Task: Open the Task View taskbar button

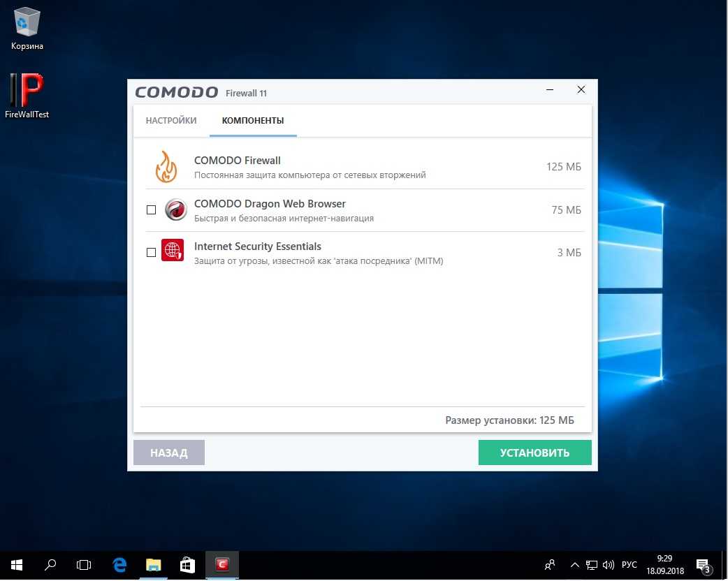Action: coord(84,564)
